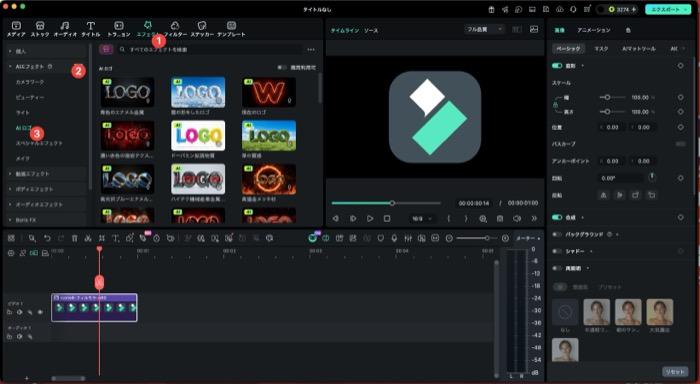Image resolution: width=700 pixels, height=384 pixels.
Task: Open the フル画質 quality dropdown
Action: pos(484,29)
